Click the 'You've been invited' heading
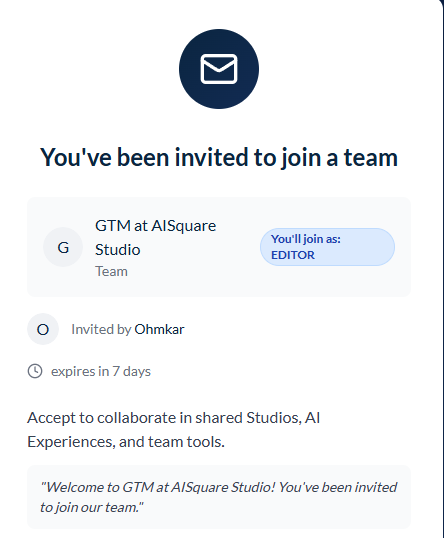 (x=219, y=157)
